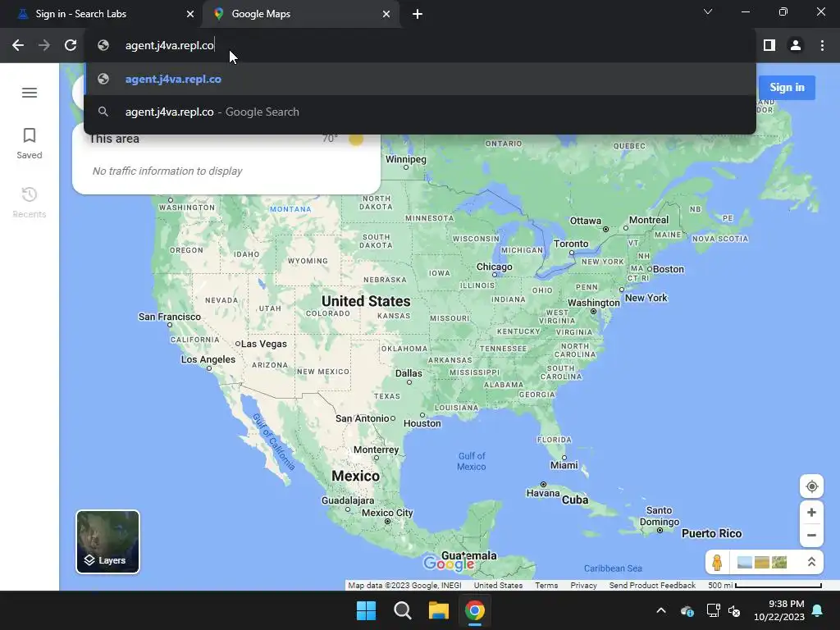Open a new browser tab
The height and width of the screenshot is (630, 840).
point(418,14)
